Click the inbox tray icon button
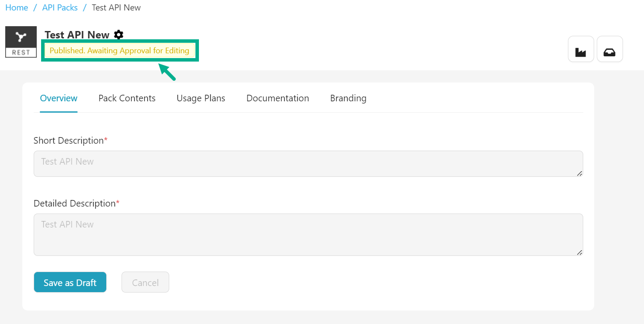The height and width of the screenshot is (324, 644). coord(609,49)
